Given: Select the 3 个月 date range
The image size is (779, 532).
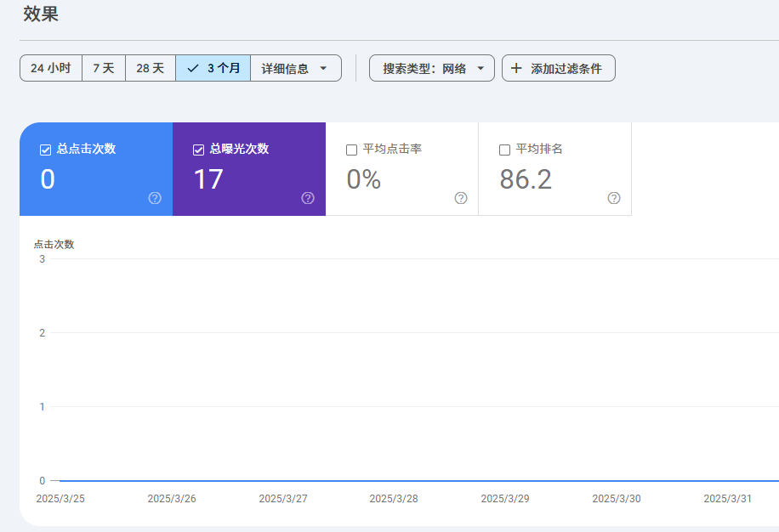Looking at the screenshot, I should [213, 68].
